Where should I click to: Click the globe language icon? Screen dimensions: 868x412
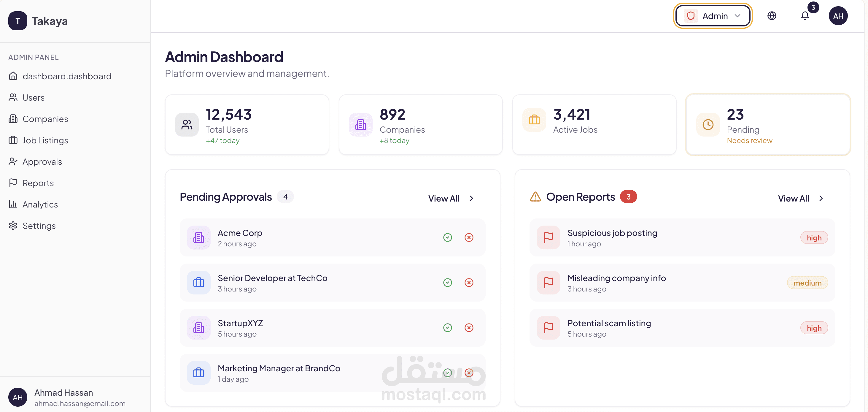772,16
